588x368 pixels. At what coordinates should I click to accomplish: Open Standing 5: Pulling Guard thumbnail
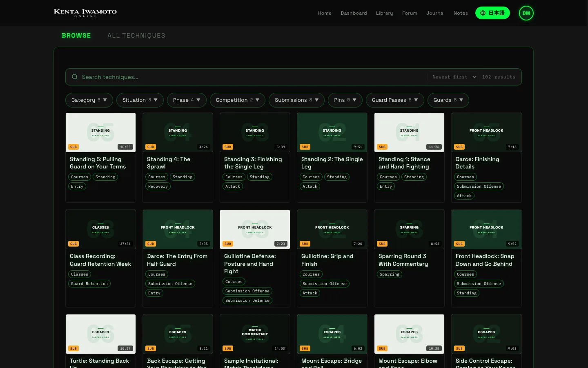point(101,132)
